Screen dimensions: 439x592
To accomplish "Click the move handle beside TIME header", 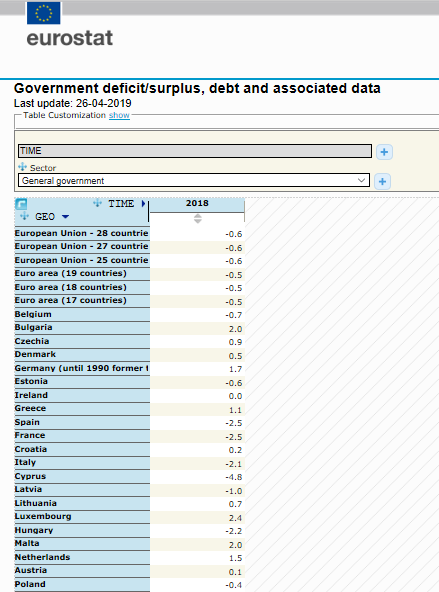I will [97, 203].
